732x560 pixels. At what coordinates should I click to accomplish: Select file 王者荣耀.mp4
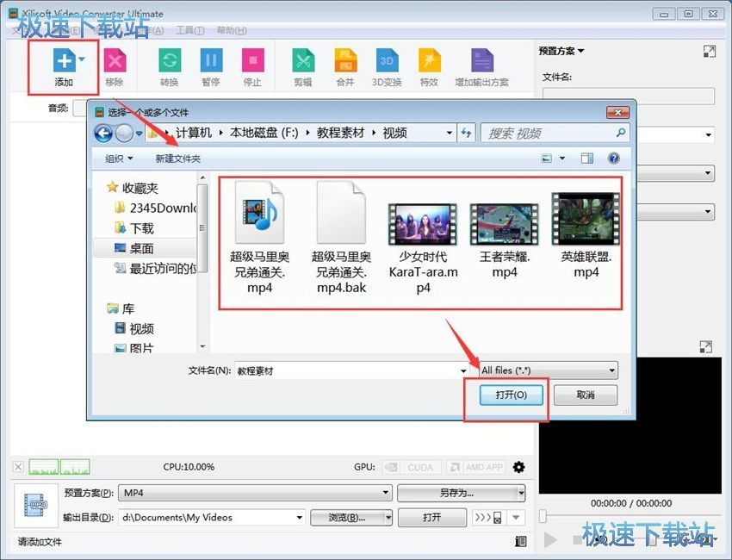tap(504, 240)
